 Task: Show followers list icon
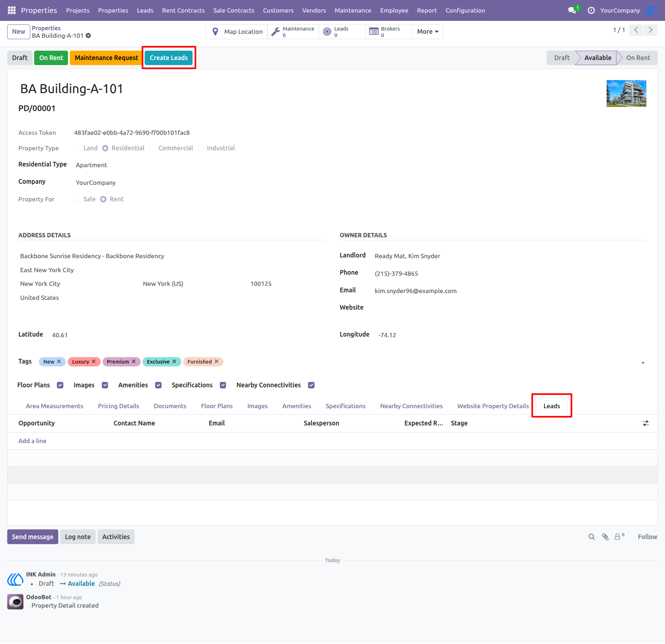[619, 537]
